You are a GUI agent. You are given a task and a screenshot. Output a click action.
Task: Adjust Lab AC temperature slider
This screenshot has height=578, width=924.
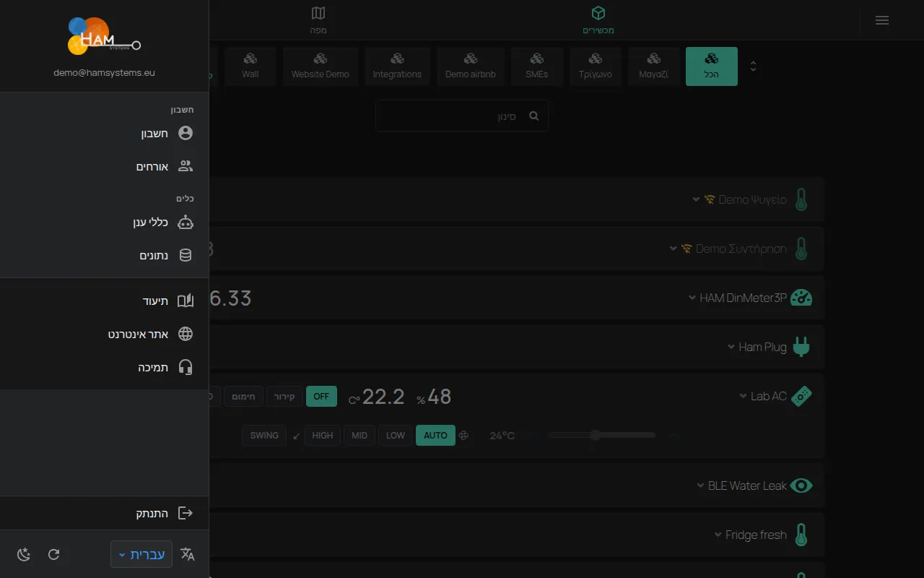point(601,435)
